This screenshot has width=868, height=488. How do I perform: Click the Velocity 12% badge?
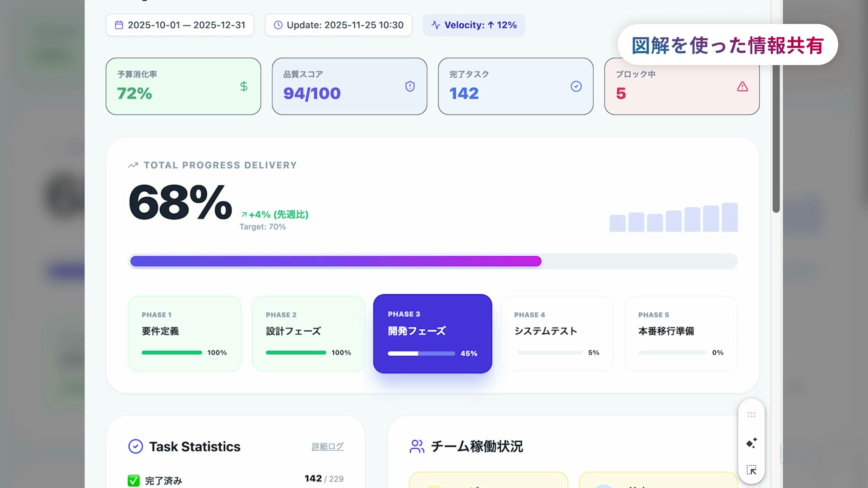point(474,25)
